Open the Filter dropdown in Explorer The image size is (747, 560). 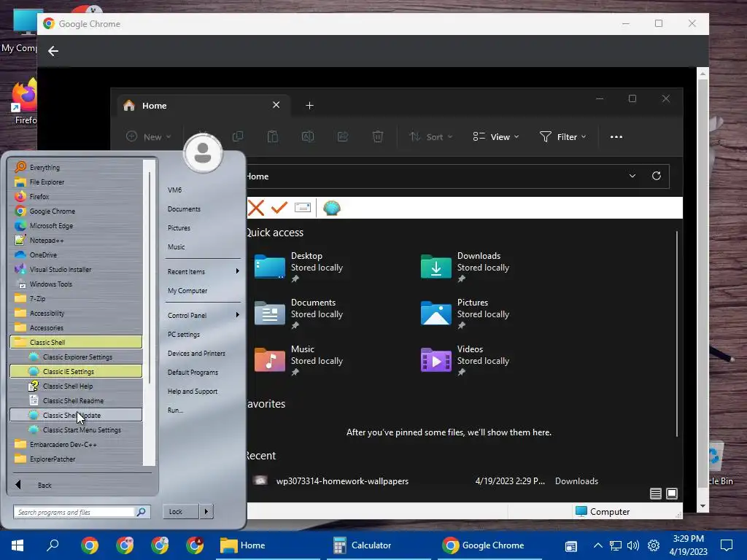[x=562, y=136]
